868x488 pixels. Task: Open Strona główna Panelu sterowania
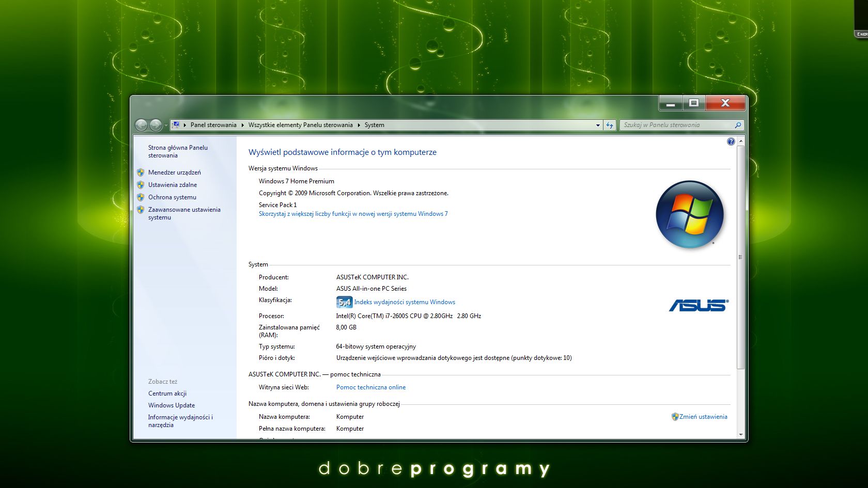pyautogui.click(x=178, y=151)
